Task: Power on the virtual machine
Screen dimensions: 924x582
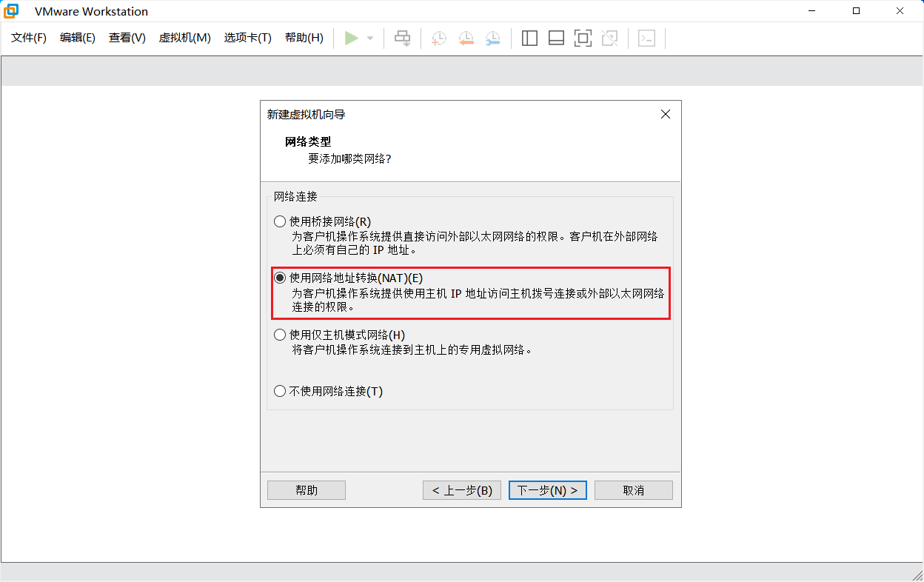Action: [352, 38]
